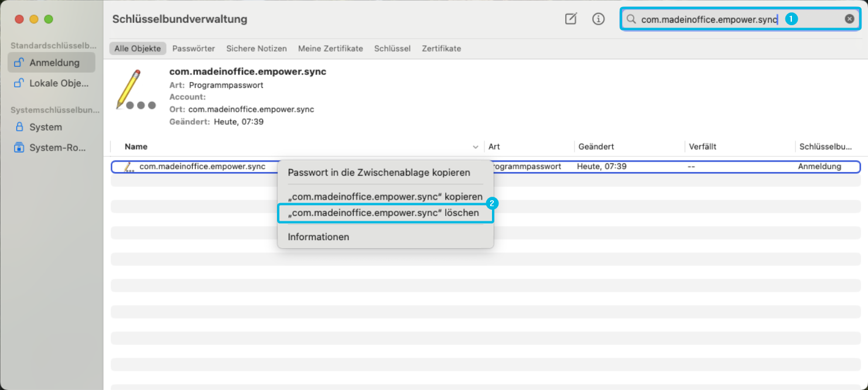
Task: Click the bold com.madeinoffice.empower.sync title
Action: point(248,72)
